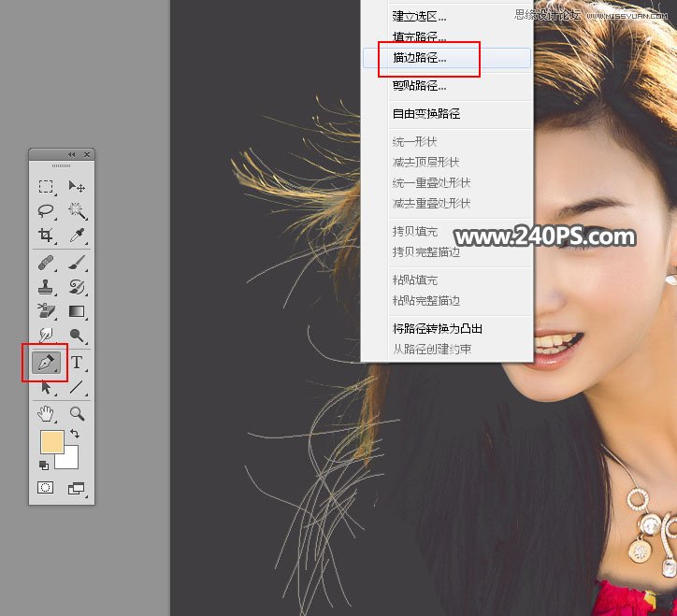Swap foreground and background colors
677x616 pixels.
click(75, 434)
